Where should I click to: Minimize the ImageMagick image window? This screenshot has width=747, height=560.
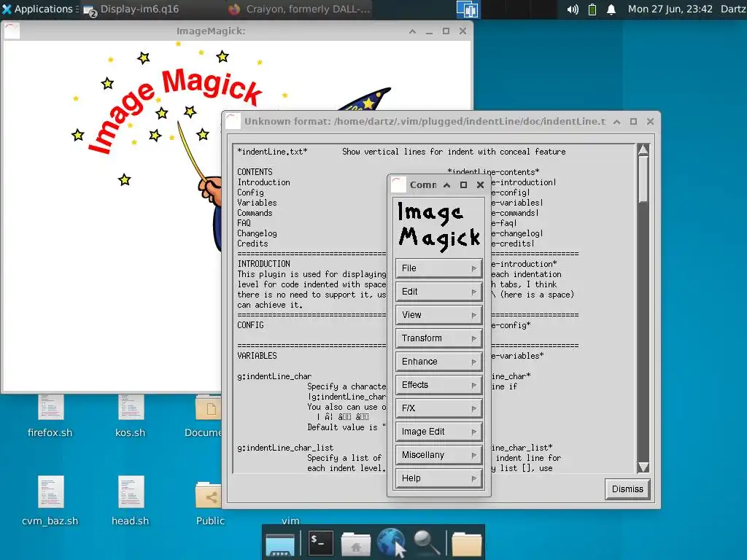[429, 31]
